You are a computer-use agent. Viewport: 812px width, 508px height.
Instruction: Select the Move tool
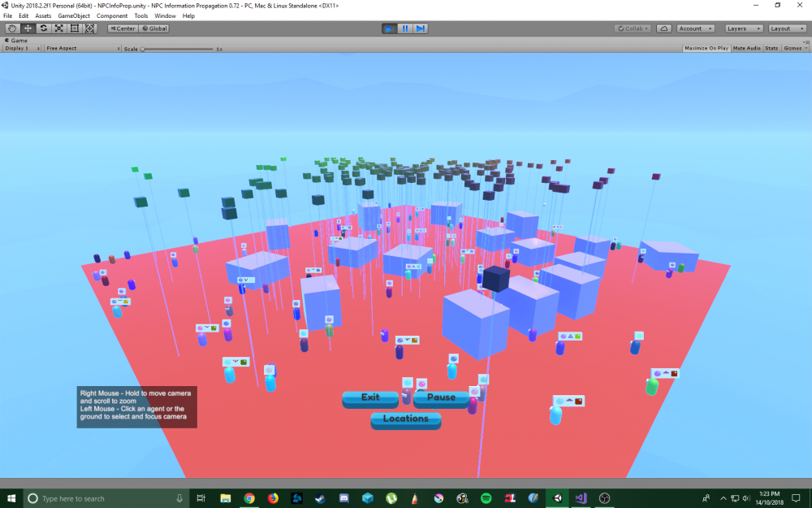[x=28, y=28]
